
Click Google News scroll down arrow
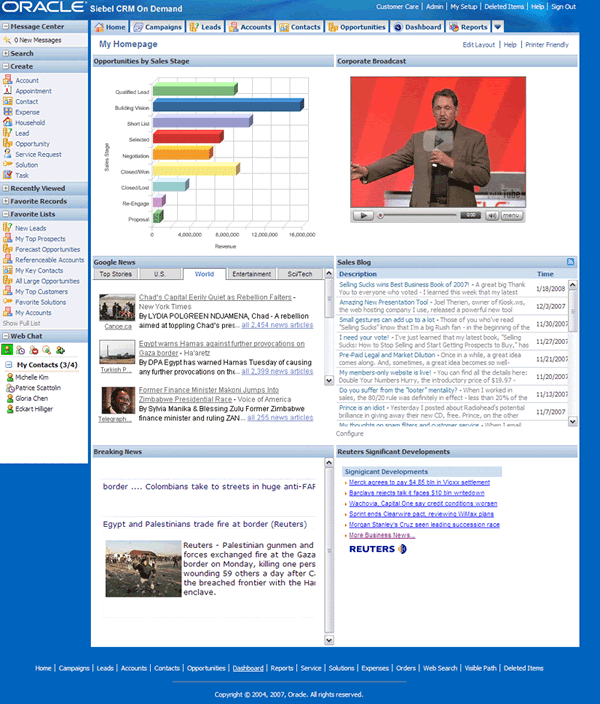329,380
